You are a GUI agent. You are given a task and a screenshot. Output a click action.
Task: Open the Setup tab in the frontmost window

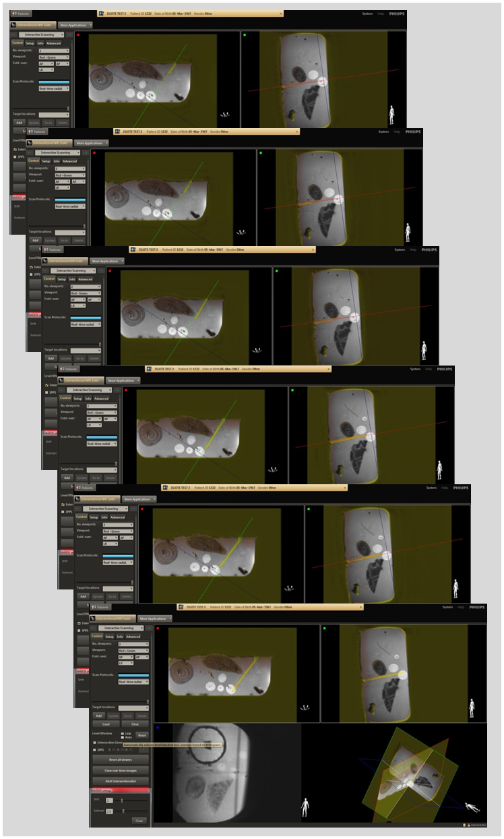pyautogui.click(x=109, y=637)
